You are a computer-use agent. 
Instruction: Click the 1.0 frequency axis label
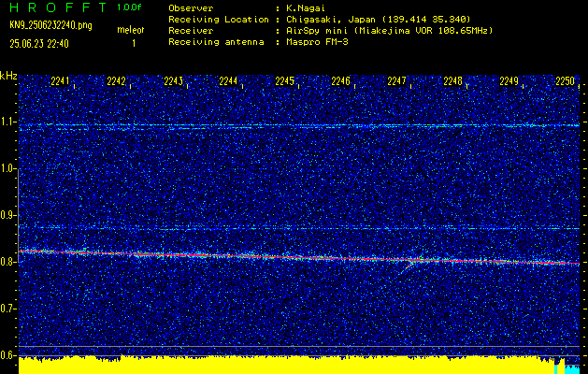[7, 168]
